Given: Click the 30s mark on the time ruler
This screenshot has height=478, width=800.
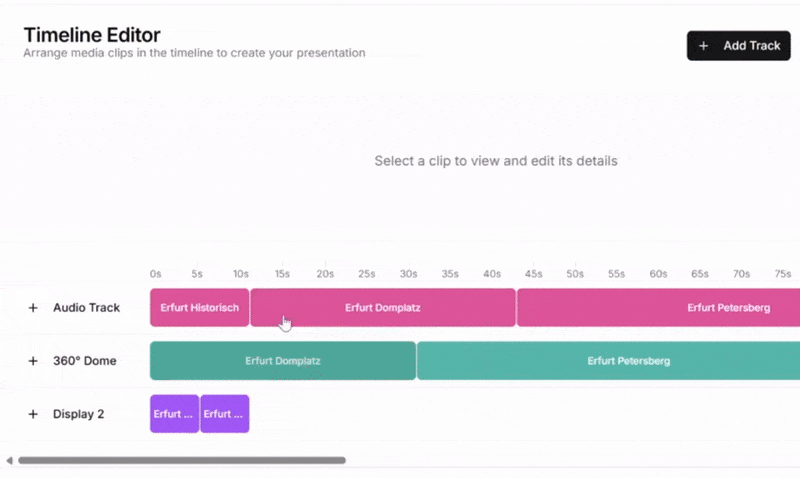Looking at the screenshot, I should [x=409, y=274].
